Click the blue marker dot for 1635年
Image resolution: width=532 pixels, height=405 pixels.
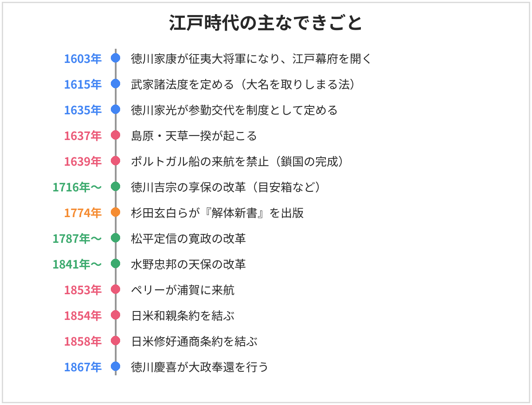pyautogui.click(x=116, y=109)
